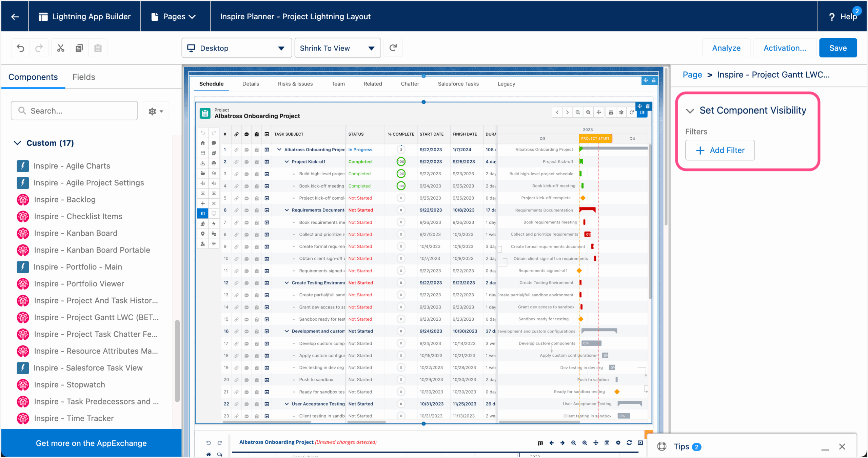Open the Risks & Issues tab
The width and height of the screenshot is (868, 458).
point(295,84)
